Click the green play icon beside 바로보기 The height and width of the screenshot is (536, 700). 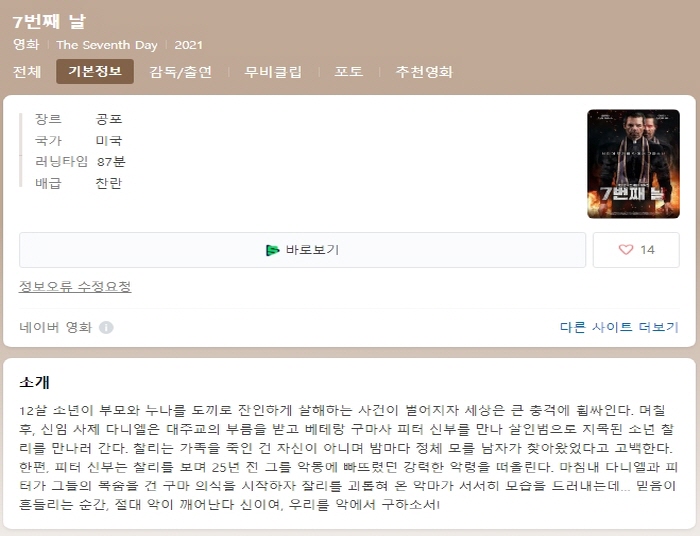272,250
